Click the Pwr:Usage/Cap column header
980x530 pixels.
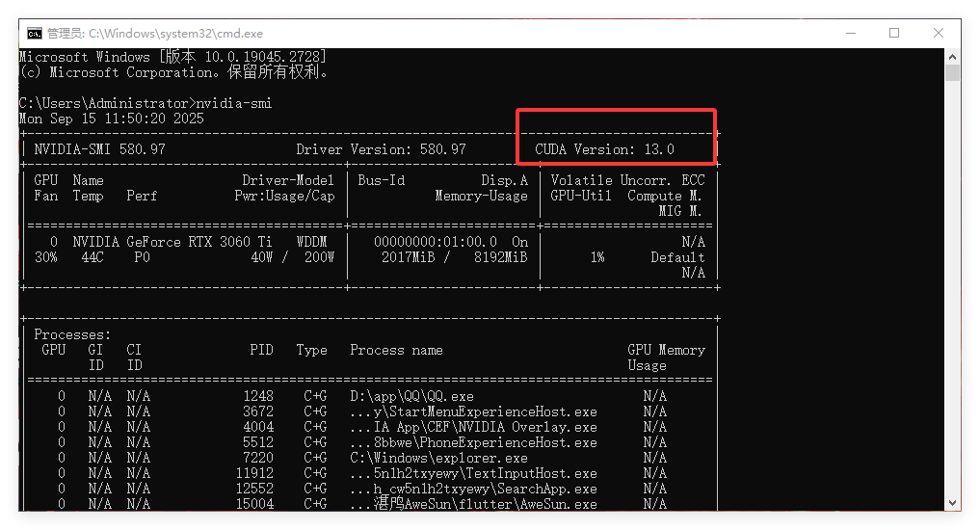[284, 197]
